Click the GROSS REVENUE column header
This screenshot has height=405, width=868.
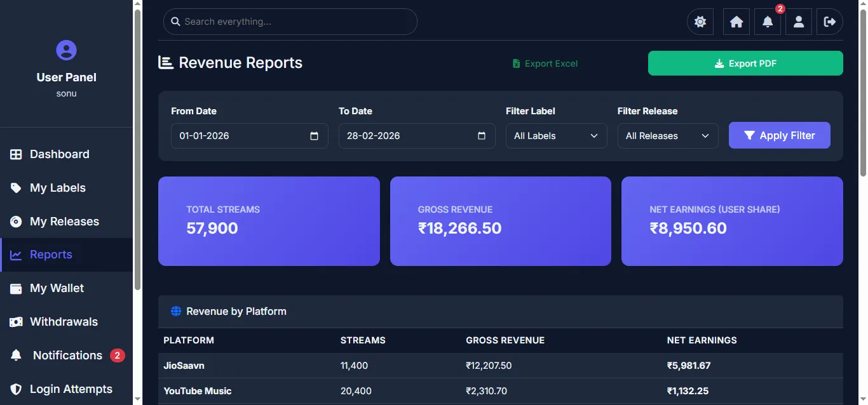(505, 340)
